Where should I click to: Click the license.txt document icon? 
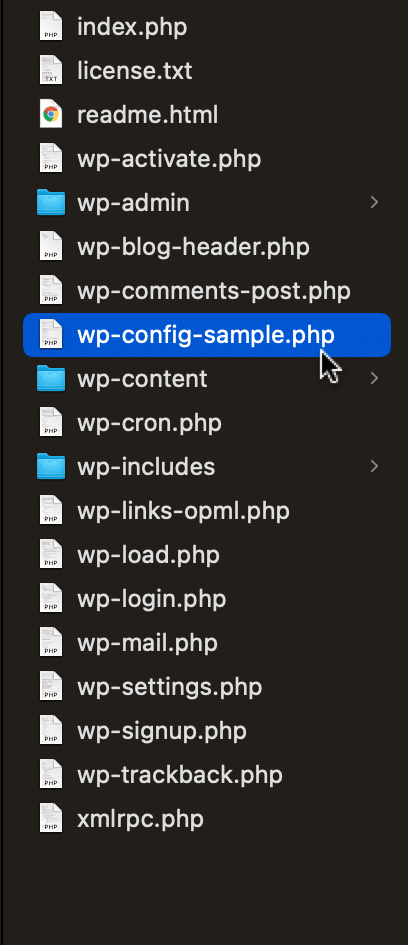[x=51, y=71]
